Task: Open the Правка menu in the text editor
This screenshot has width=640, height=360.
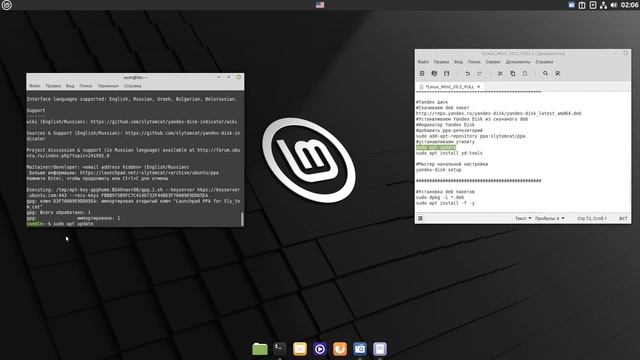Action: click(441, 62)
